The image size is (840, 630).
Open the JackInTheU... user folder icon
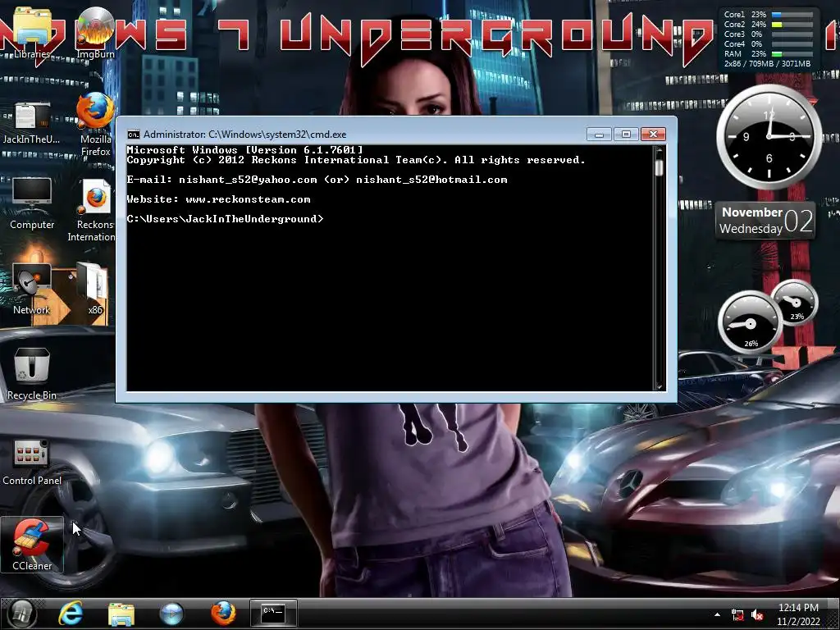click(32, 123)
